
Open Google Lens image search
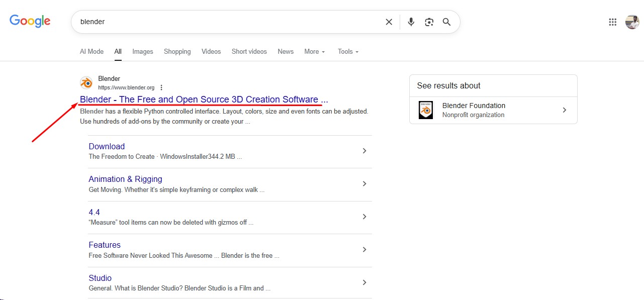point(429,22)
